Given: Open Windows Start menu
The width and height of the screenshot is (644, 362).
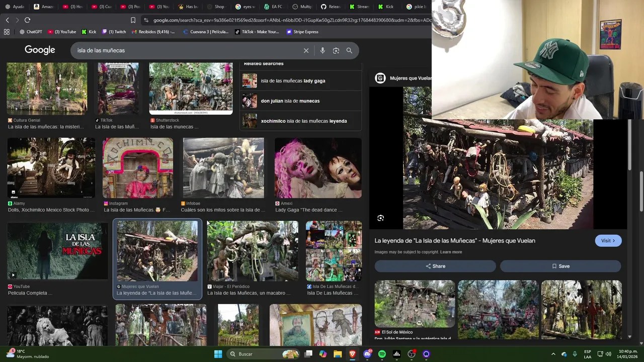Looking at the screenshot, I should click(218, 354).
